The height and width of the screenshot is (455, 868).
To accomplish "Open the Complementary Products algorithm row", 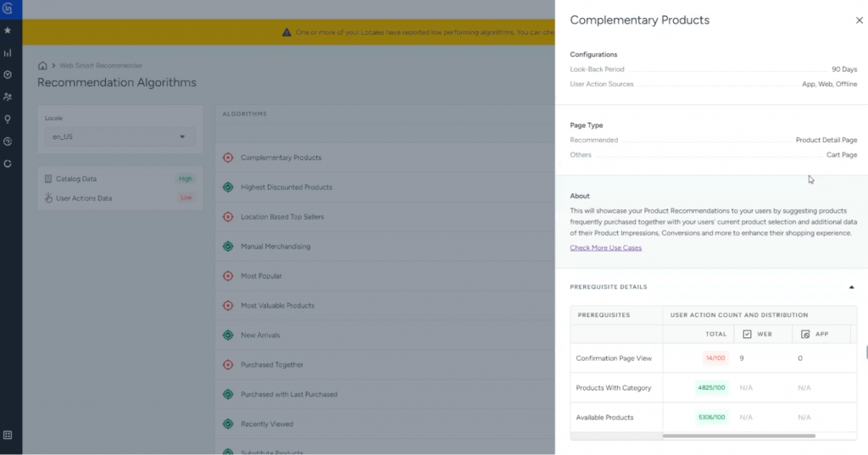I will (385, 158).
